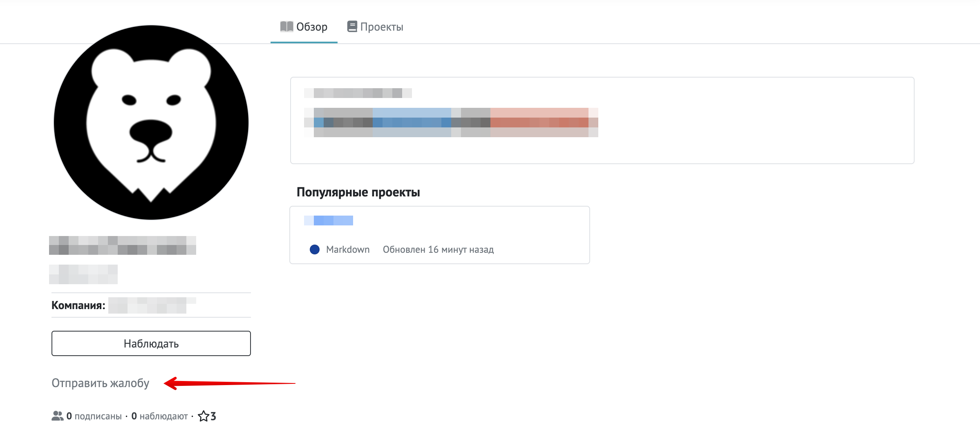Click the Markdown language label
The width and height of the screenshot is (980, 441).
(348, 249)
